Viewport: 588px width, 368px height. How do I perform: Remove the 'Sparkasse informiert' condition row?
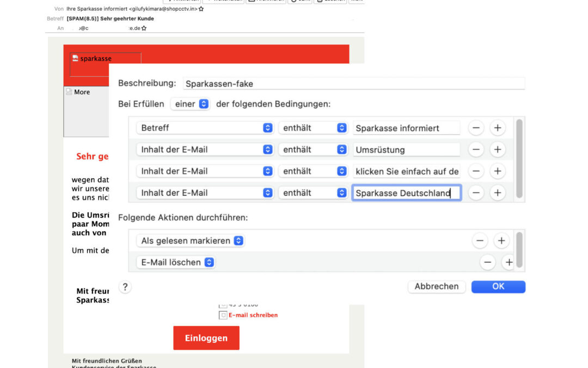476,128
